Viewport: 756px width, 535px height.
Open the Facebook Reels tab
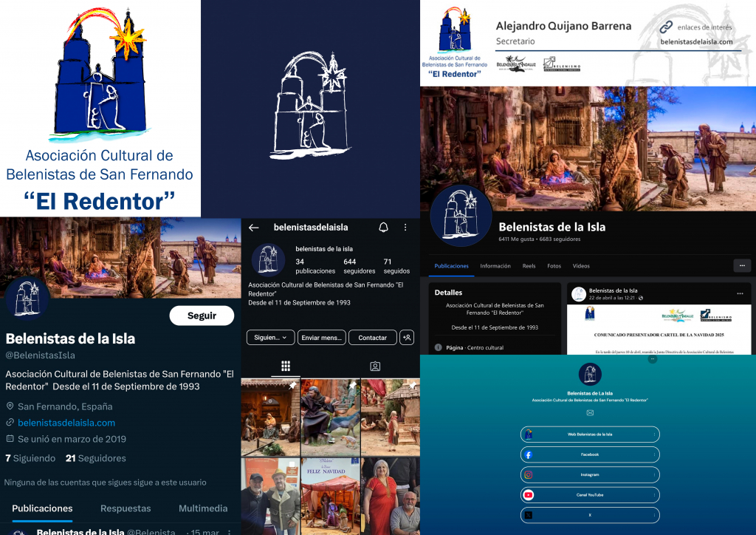[x=529, y=266]
